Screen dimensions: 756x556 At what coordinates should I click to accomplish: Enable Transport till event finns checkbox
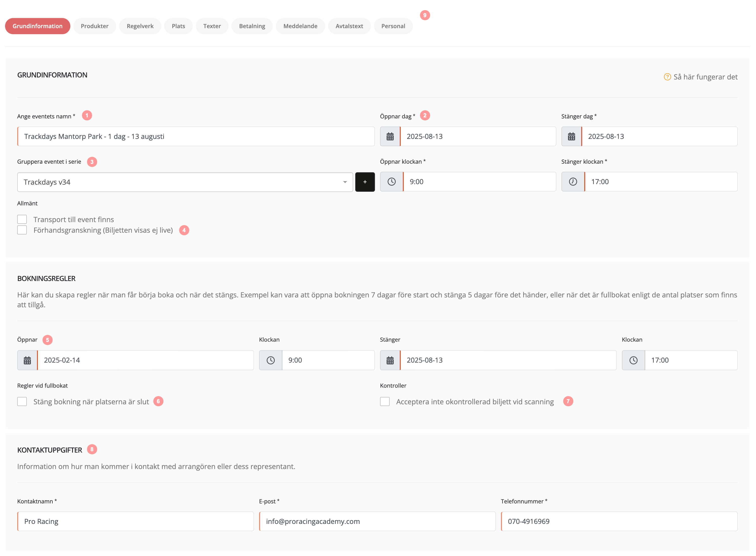22,219
